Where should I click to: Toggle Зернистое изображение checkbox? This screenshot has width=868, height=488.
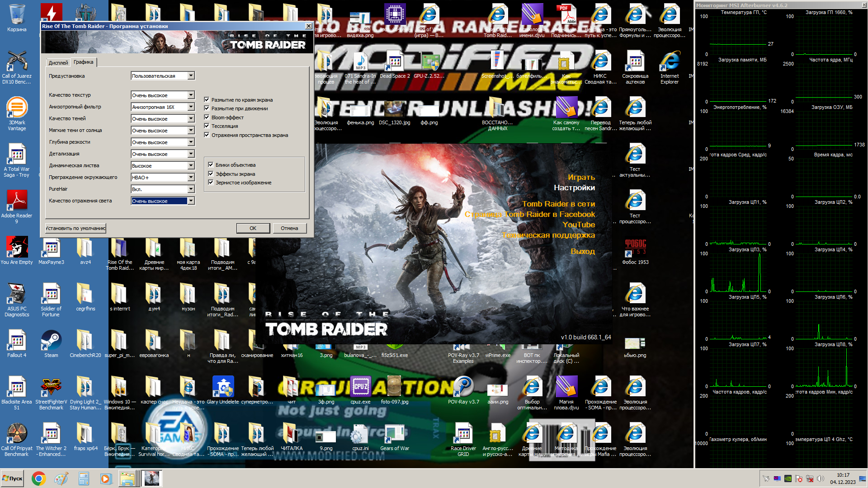click(x=211, y=183)
